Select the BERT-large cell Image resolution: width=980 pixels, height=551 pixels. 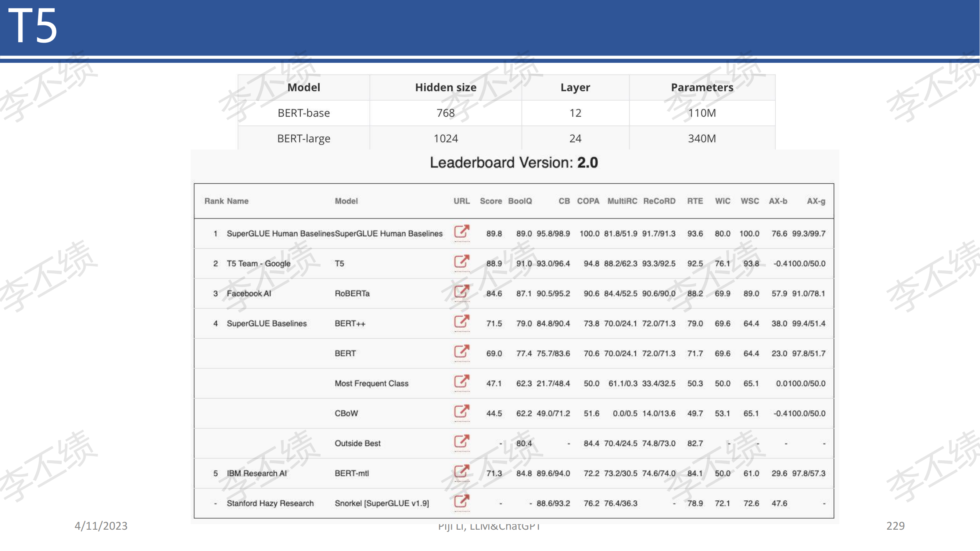tap(304, 138)
